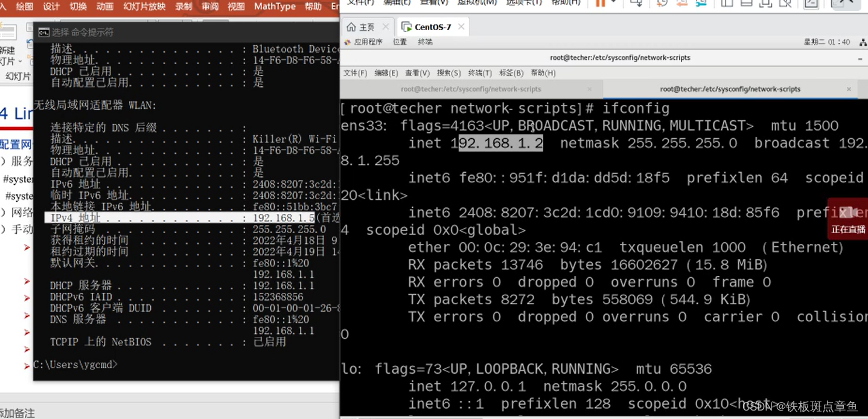Click the Killer(R) Wi-Fi description text
This screenshot has height=419, width=868.
tap(295, 139)
